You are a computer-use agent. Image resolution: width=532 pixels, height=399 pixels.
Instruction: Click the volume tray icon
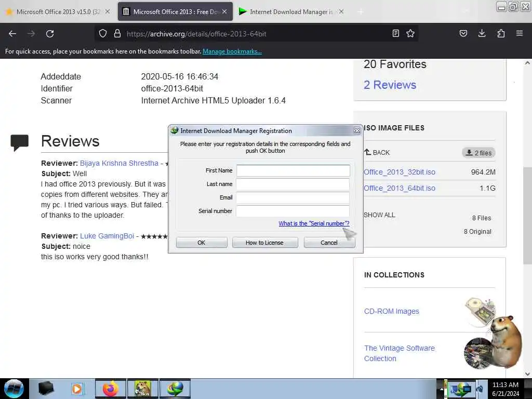click(480, 390)
